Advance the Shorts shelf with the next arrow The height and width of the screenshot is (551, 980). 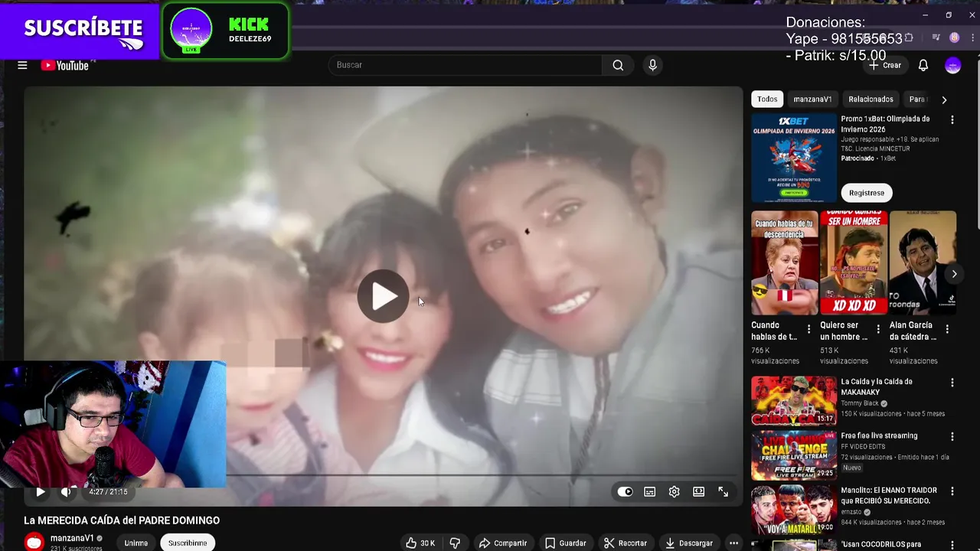(x=954, y=273)
